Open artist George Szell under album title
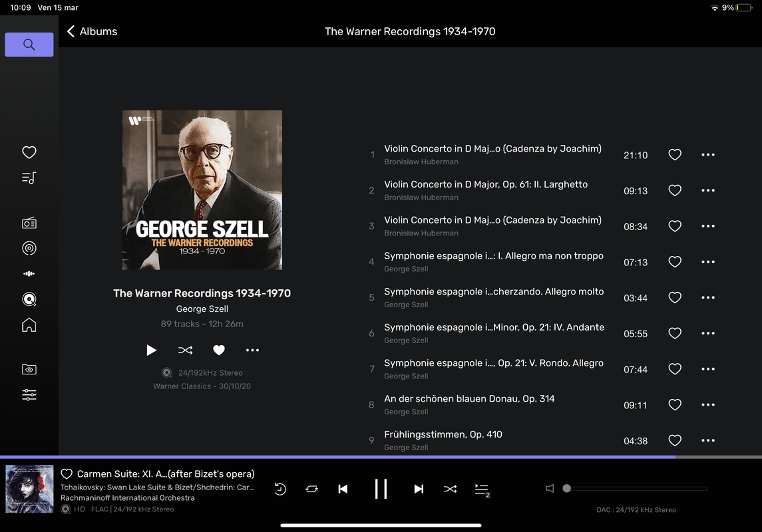The image size is (762, 532). click(x=202, y=309)
